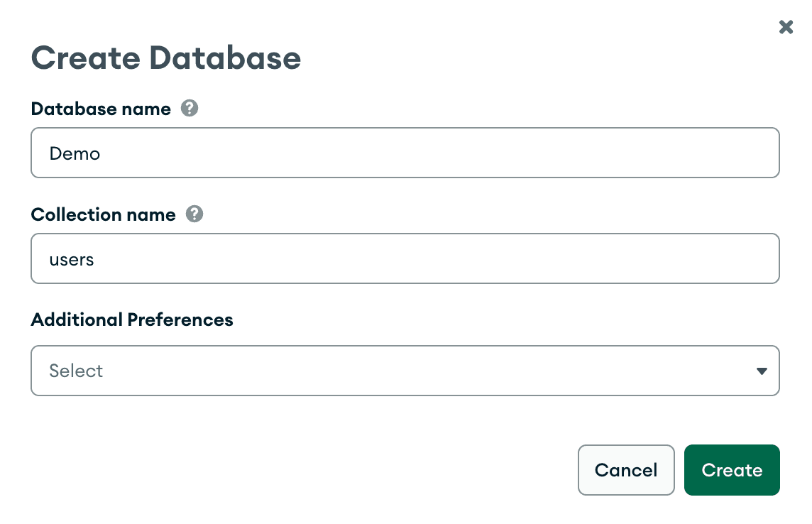Open the help tooltip next to Collection name
812x524 pixels.
[194, 214]
